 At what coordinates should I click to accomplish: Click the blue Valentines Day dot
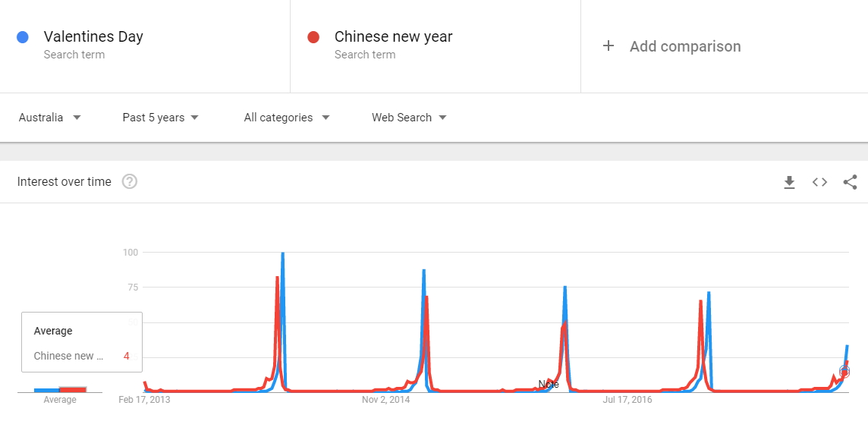(x=23, y=37)
